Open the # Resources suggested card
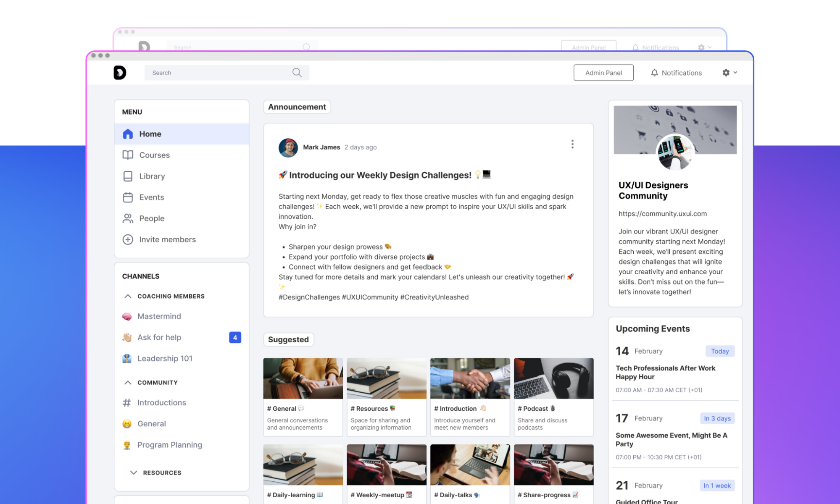The height and width of the screenshot is (504, 840). coord(387,397)
